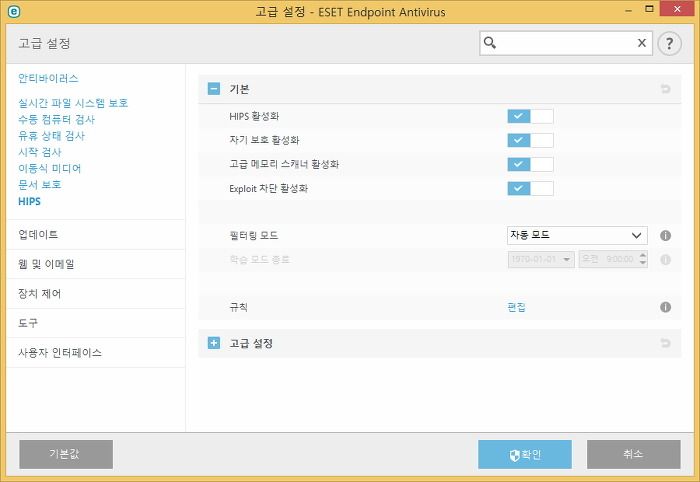Toggle Exploit 차단 활성화 switch
The height and width of the screenshot is (482, 700).
pyautogui.click(x=530, y=188)
